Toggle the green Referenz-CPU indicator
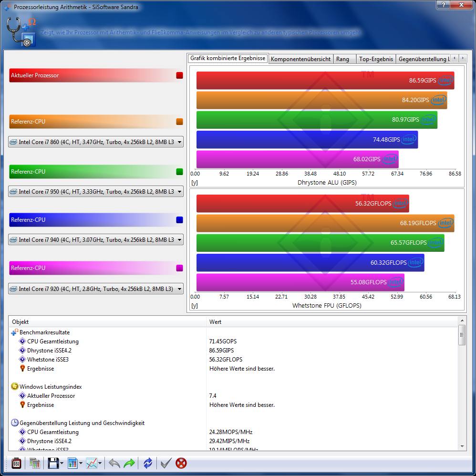The image size is (476, 476). [x=179, y=172]
